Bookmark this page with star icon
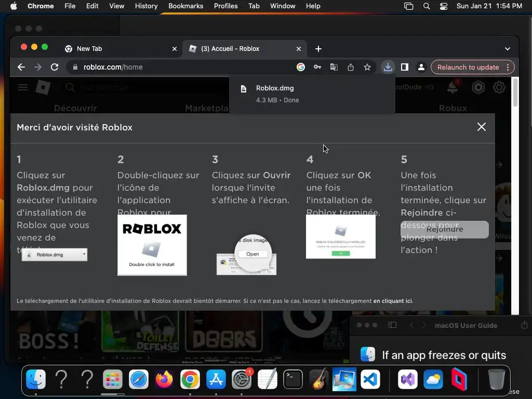The height and width of the screenshot is (399, 532). [367, 67]
